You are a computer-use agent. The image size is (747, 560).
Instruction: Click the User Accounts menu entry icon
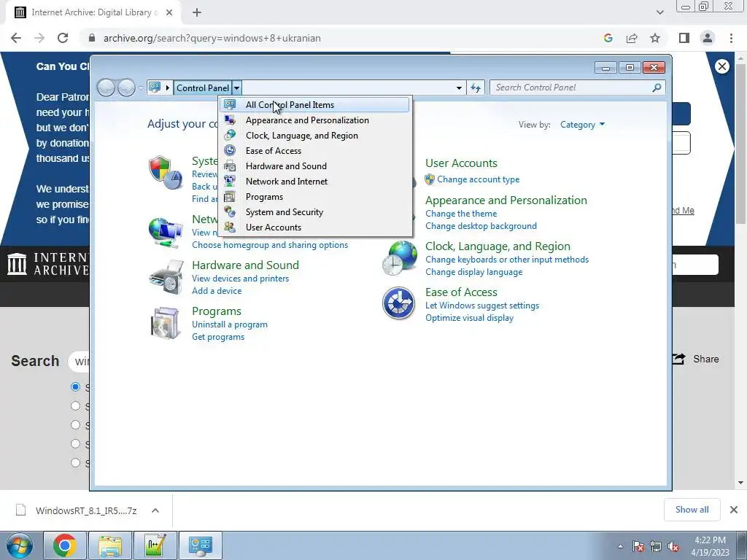[x=230, y=227]
